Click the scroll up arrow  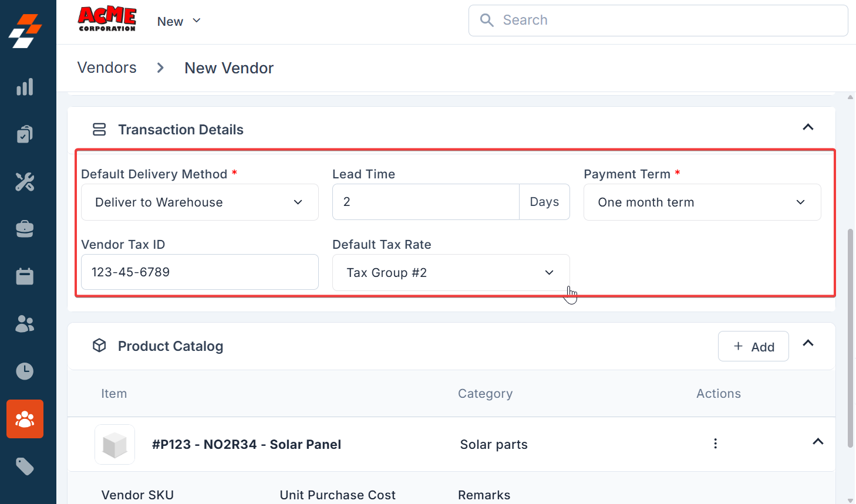click(850, 97)
